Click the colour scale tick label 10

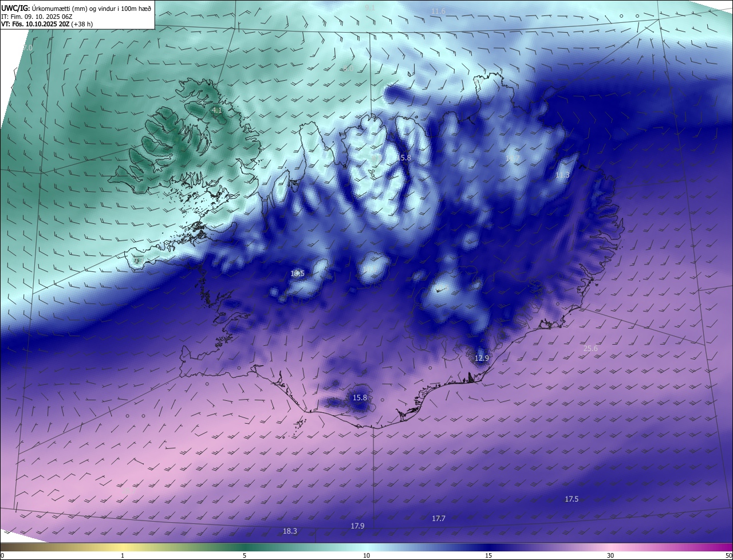tap(366, 555)
